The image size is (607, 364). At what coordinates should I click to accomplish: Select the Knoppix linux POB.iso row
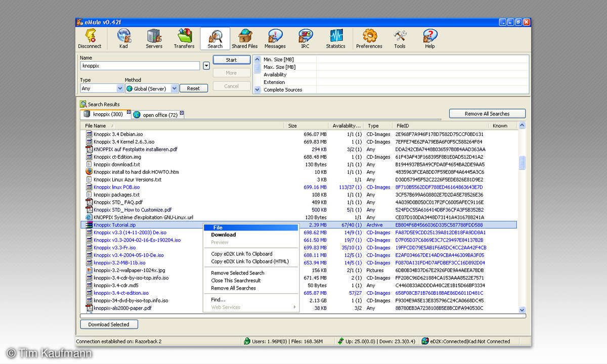coord(299,187)
